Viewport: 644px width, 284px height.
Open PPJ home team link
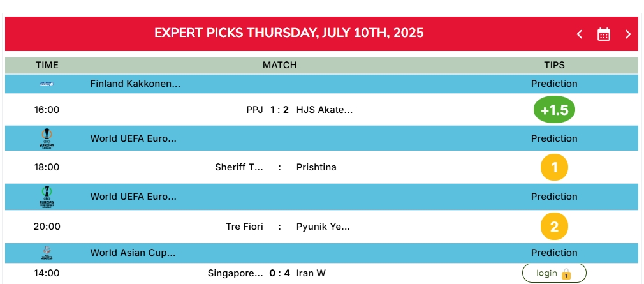254,110
